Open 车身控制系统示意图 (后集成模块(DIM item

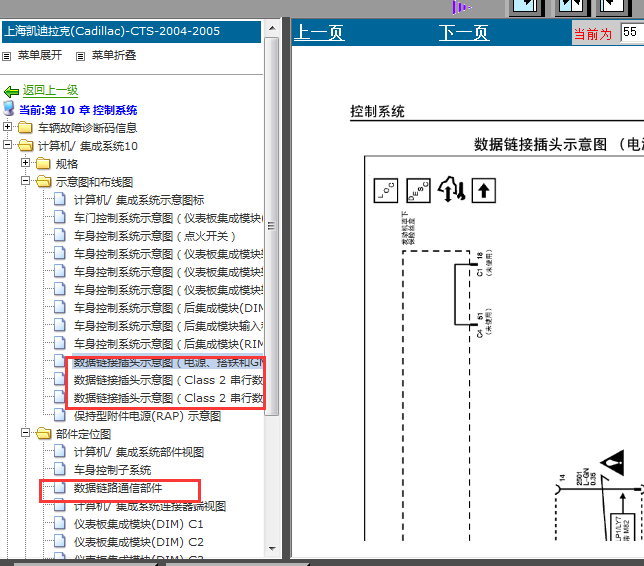168,308
